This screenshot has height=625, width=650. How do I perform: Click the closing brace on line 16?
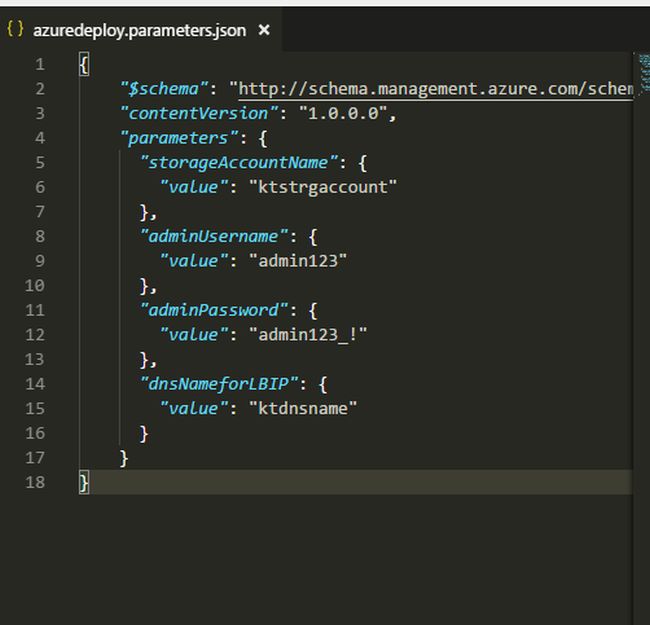[x=144, y=434]
